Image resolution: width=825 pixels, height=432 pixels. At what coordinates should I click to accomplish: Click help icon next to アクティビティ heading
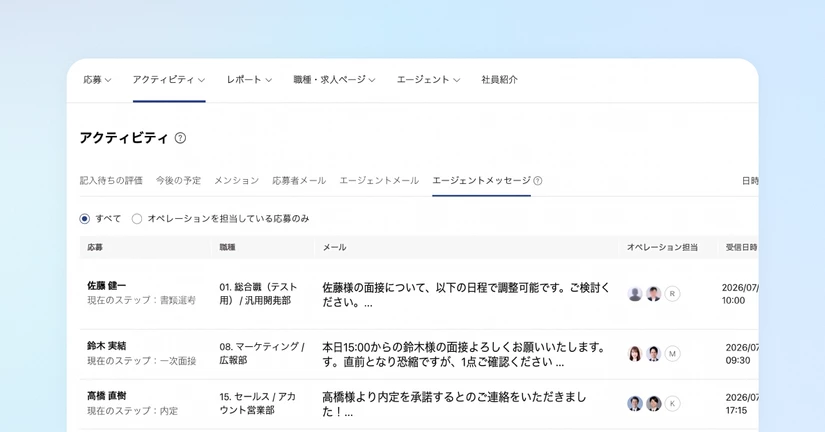tap(180, 138)
